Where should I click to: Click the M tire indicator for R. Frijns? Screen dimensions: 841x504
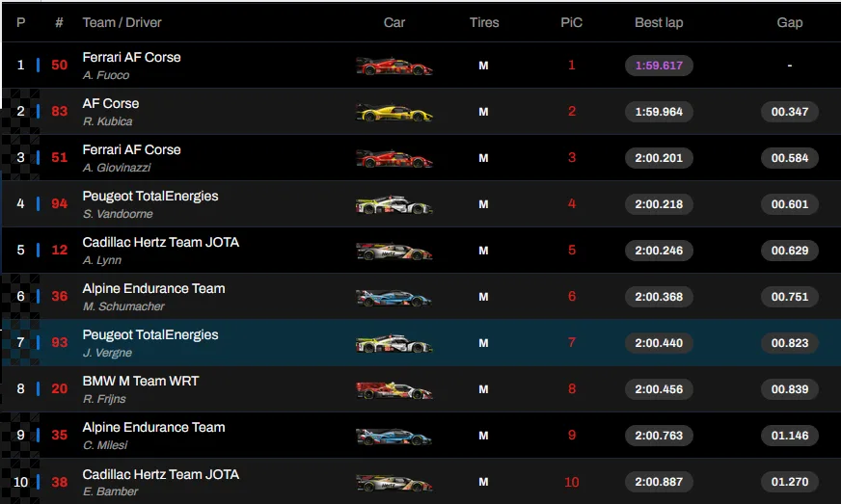coord(483,389)
